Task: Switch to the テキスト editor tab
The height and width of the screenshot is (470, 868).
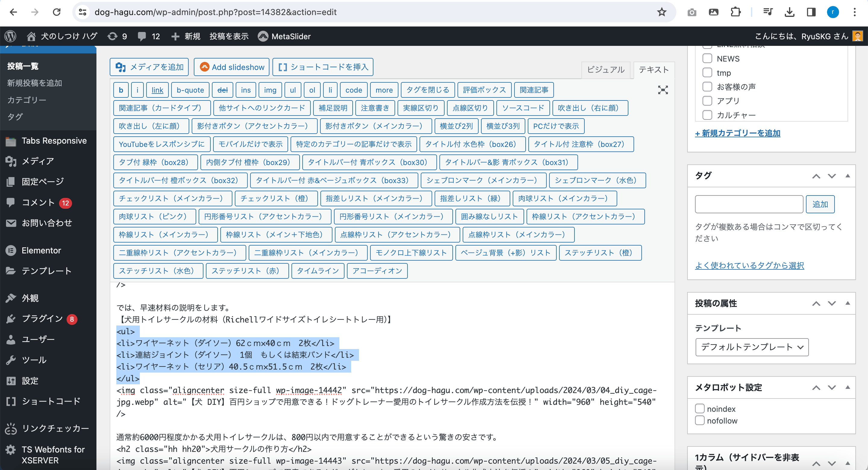Action: coord(654,70)
